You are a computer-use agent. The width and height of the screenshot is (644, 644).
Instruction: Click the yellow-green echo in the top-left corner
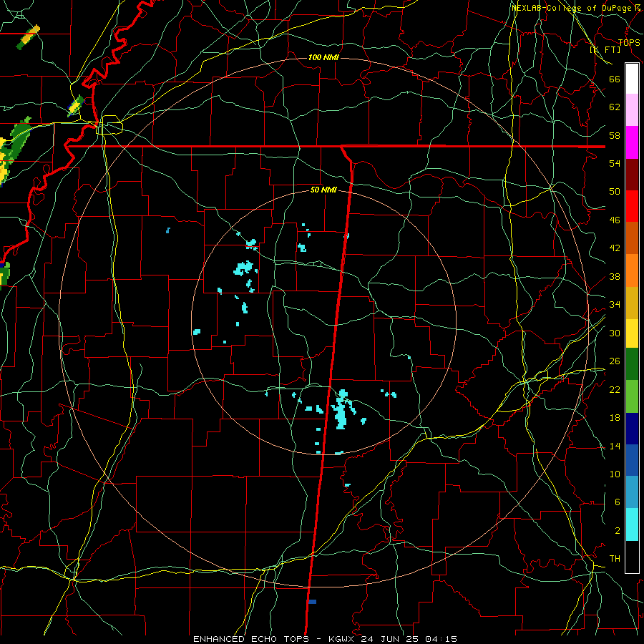click(28, 37)
